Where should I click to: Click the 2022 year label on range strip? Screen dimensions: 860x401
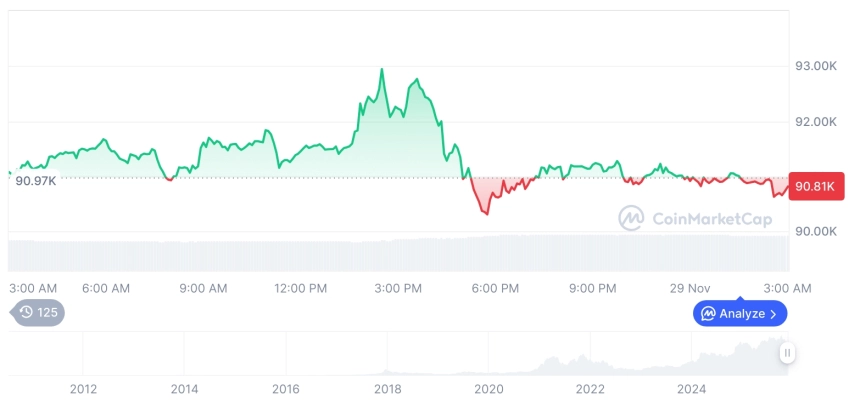point(591,389)
